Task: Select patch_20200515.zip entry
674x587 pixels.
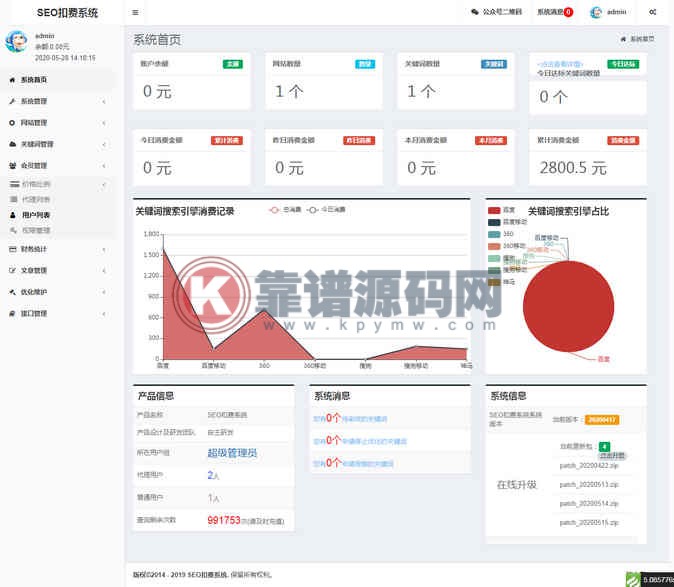Action: point(589,523)
